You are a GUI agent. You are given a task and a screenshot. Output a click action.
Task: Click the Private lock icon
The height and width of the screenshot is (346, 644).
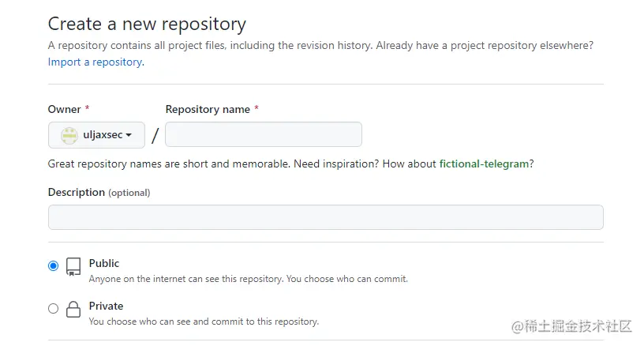(73, 309)
